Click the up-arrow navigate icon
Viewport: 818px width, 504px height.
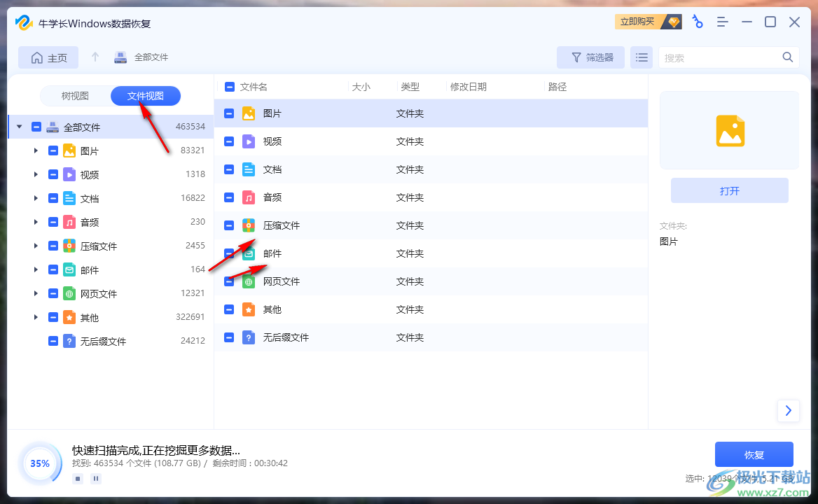point(95,57)
